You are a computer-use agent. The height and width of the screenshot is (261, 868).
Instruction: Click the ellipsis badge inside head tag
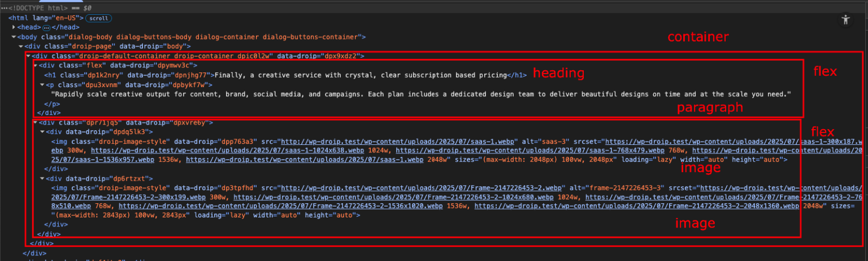coord(47,27)
